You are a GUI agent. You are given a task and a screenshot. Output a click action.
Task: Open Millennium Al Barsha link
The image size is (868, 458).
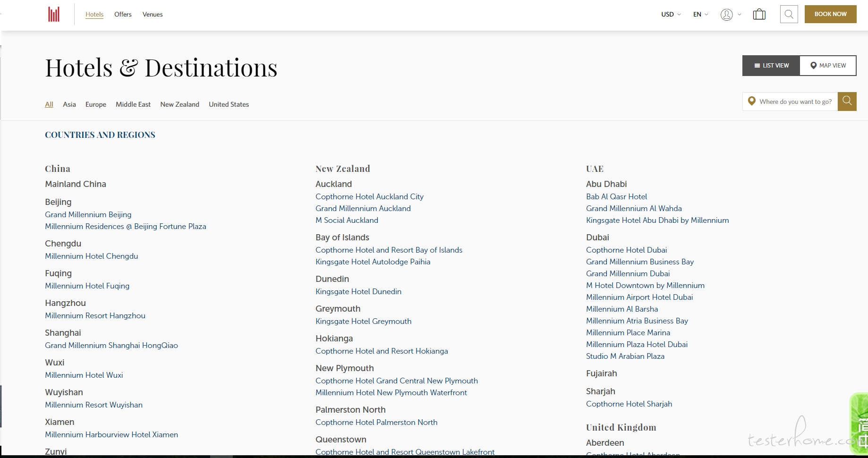(x=622, y=309)
